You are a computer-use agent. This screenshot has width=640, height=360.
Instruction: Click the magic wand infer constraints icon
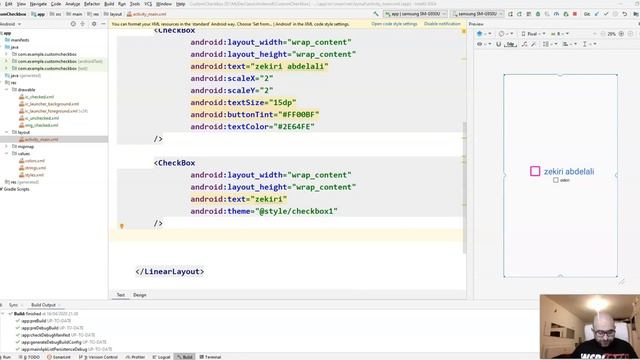533,44
